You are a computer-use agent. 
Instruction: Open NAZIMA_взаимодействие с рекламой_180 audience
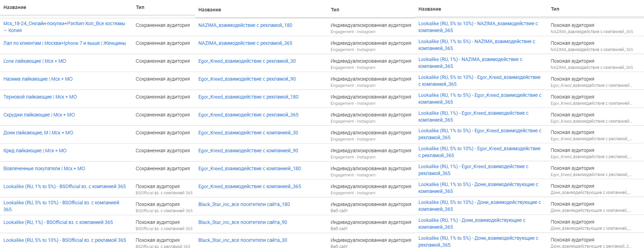[245, 25]
